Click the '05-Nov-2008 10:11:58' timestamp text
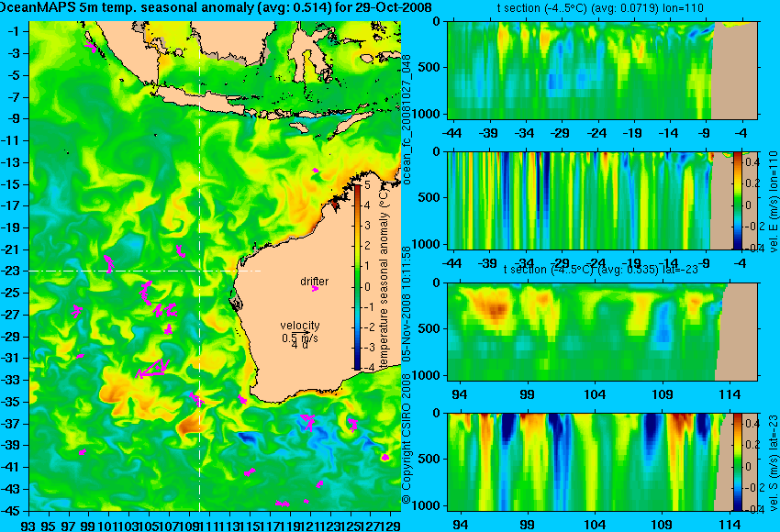The height and width of the screenshot is (532, 780). coord(407,304)
